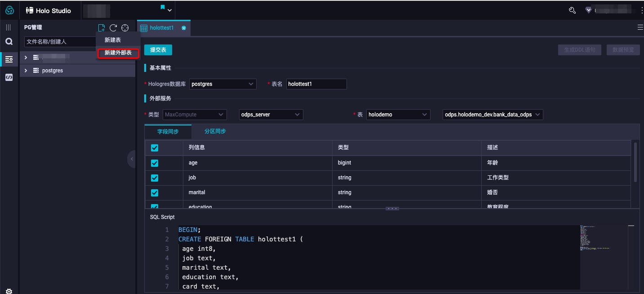Click the column table vertical scrollbar
The height and width of the screenshot is (294, 644).
(635, 162)
